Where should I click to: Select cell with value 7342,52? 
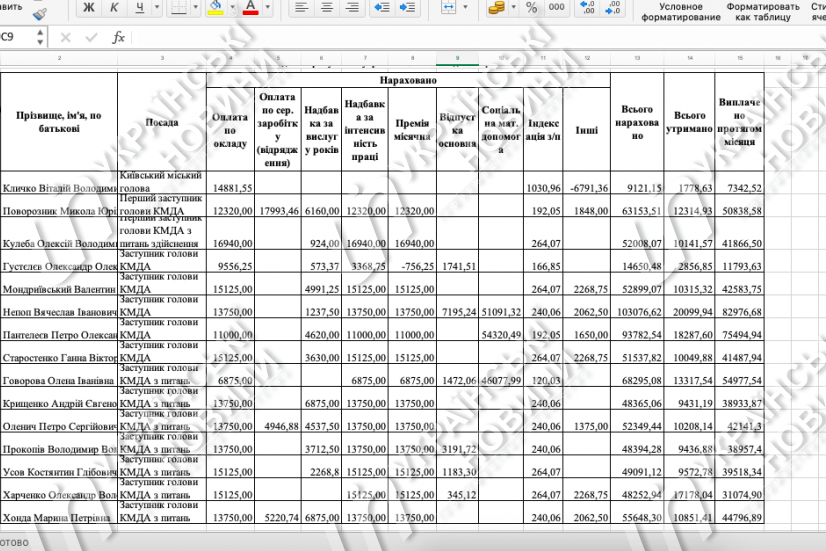739,182
